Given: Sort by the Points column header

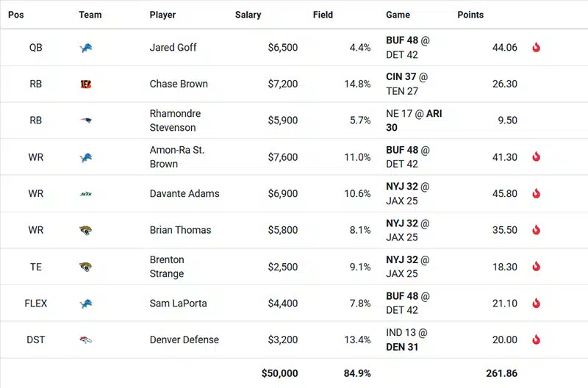Looking at the screenshot, I should [x=470, y=15].
